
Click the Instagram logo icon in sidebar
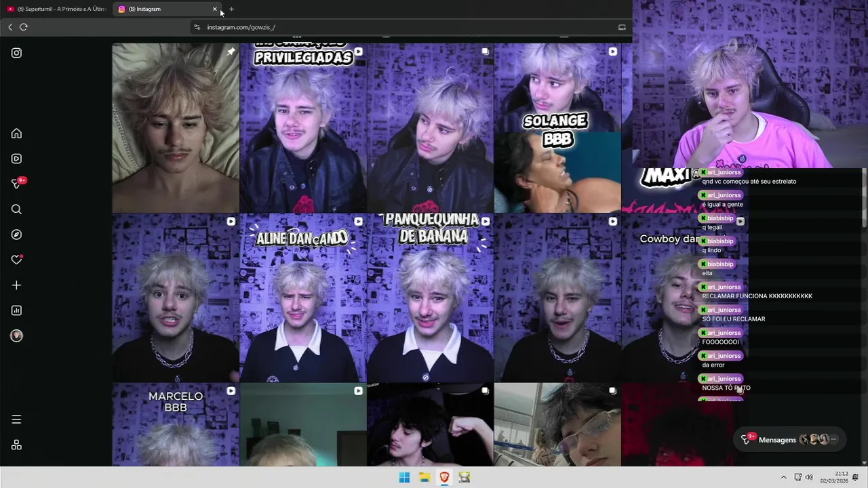tap(16, 53)
